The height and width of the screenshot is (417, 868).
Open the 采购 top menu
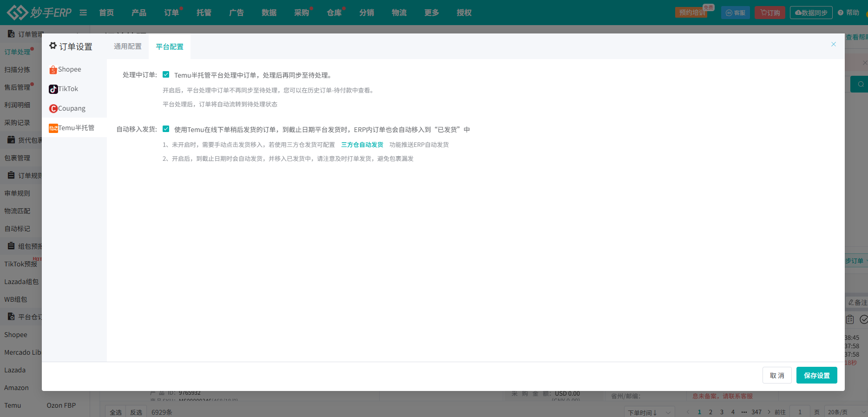(x=302, y=13)
